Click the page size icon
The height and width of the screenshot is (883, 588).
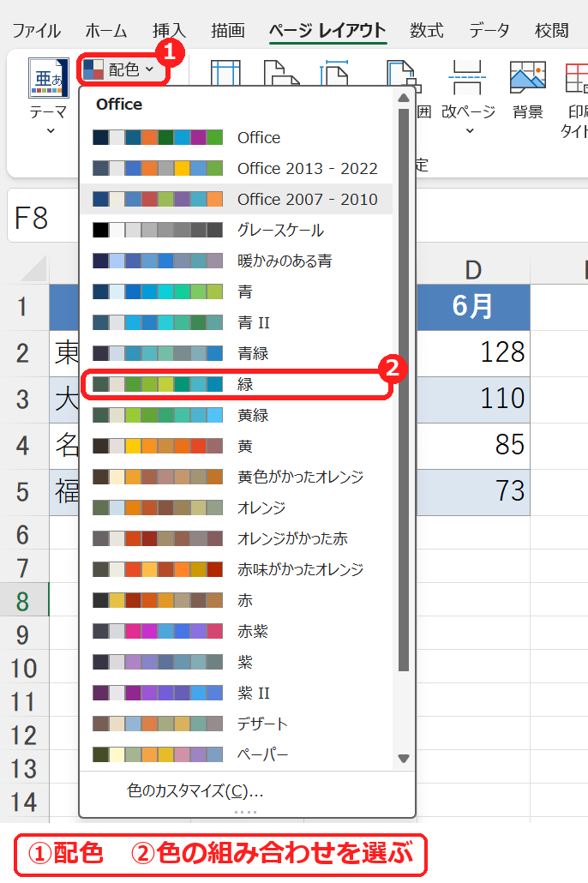coord(334,73)
